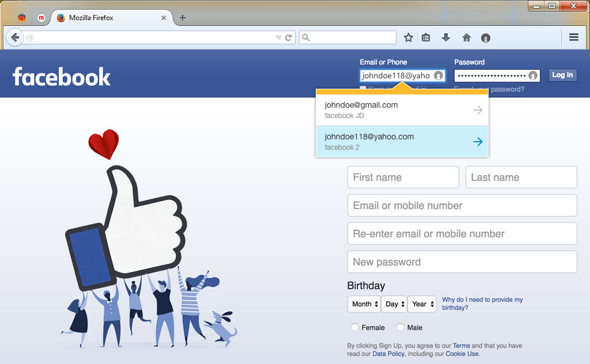Open the Year birthday dropdown
Viewport: 590px width, 364px height.
pos(422,304)
